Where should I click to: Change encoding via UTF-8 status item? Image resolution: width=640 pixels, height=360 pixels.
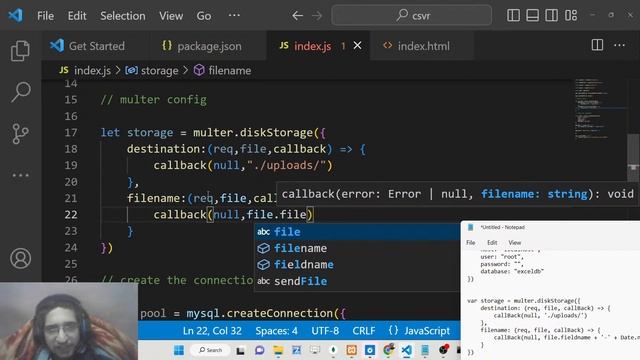click(325, 331)
